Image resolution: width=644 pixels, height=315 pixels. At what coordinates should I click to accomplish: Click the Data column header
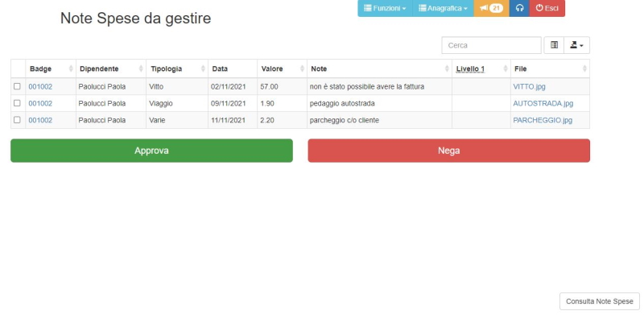click(x=233, y=68)
